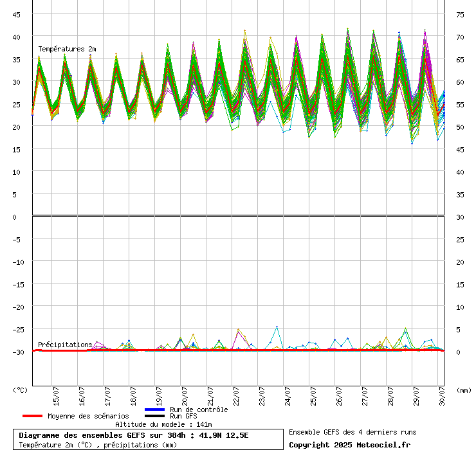Click the 27/07 date label
Image resolution: width=476 pixels, height=450 pixels.
tap(365, 396)
